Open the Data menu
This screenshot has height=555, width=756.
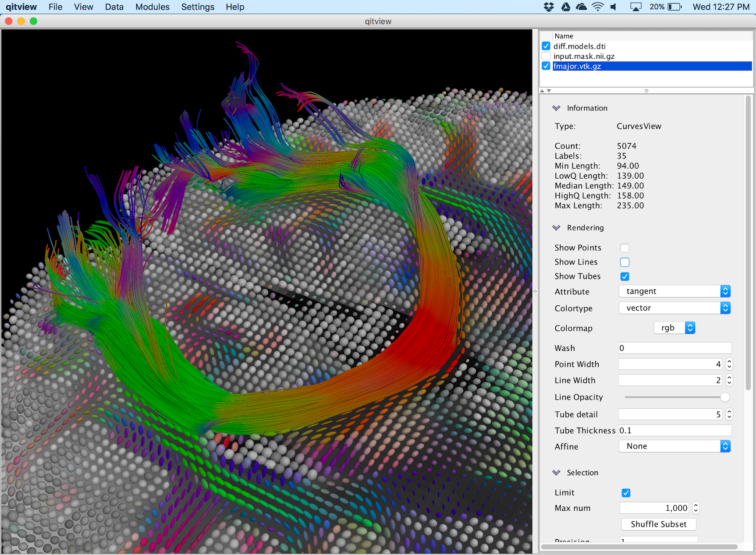click(x=114, y=7)
